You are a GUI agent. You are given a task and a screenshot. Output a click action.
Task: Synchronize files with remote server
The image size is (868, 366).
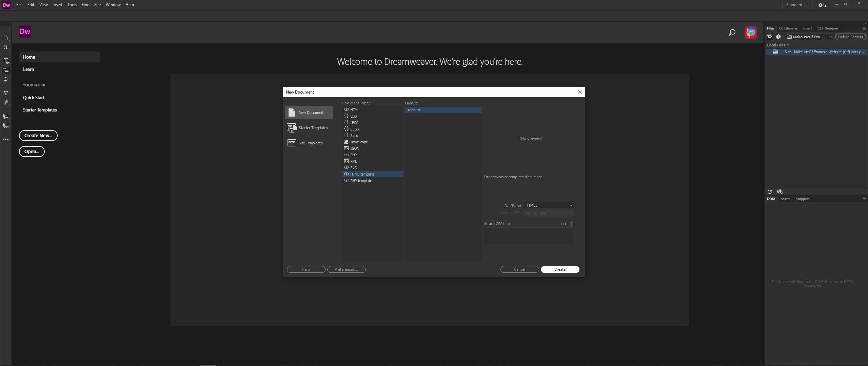tap(780, 192)
